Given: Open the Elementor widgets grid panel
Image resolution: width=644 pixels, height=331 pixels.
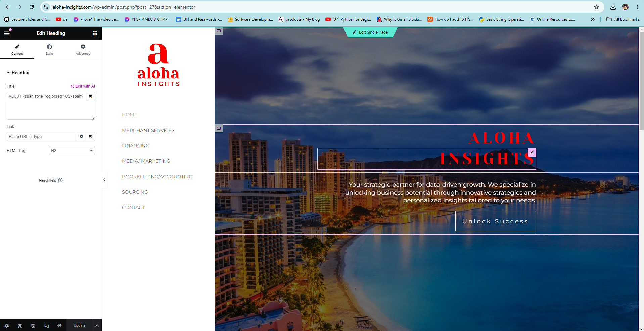Looking at the screenshot, I should pyautogui.click(x=95, y=33).
